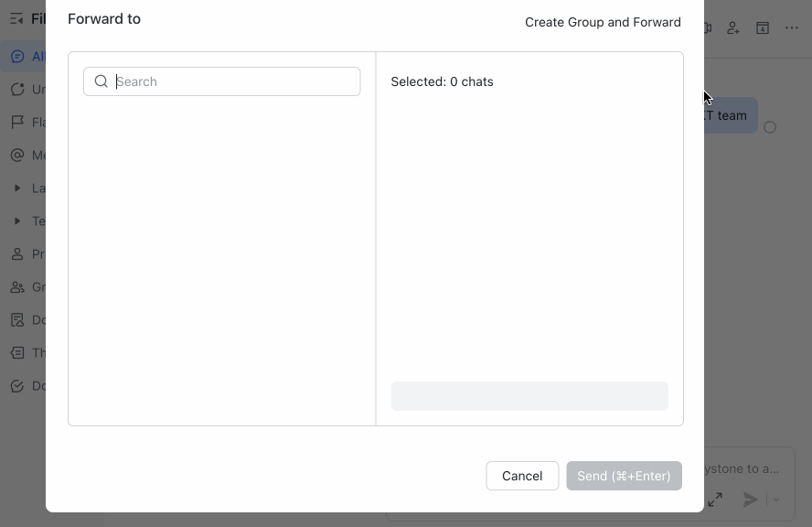This screenshot has height=527, width=812.
Task: Click the magnifier icon in the search box
Action: (x=101, y=81)
